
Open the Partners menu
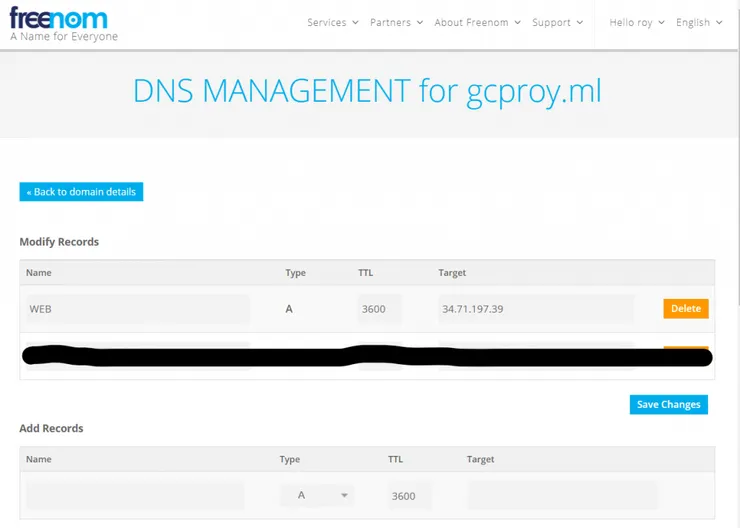coord(396,23)
